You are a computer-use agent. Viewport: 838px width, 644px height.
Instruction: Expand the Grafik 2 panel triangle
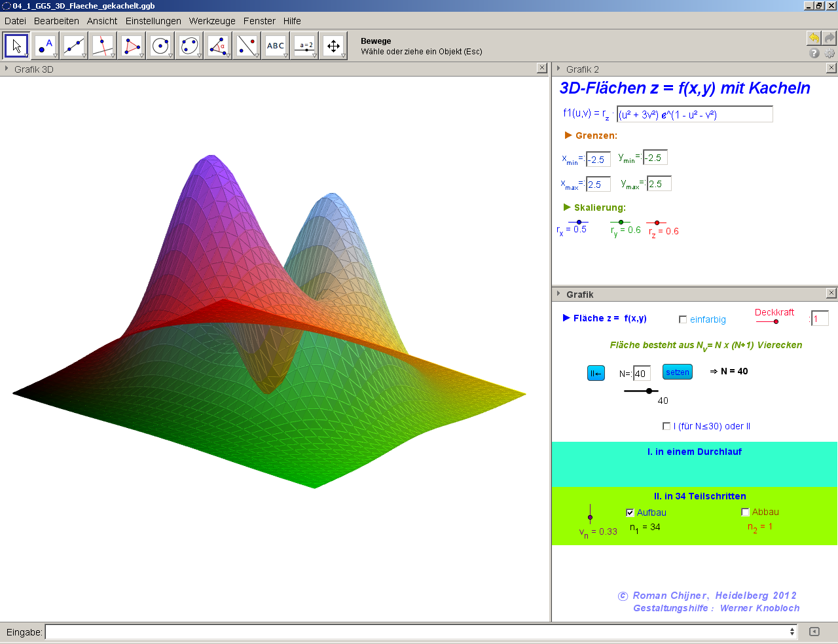coord(558,69)
